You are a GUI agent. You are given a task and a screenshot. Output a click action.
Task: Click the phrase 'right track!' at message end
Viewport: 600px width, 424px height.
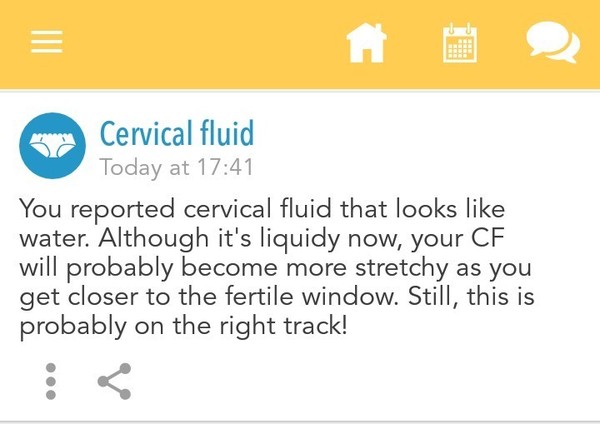coord(283,327)
